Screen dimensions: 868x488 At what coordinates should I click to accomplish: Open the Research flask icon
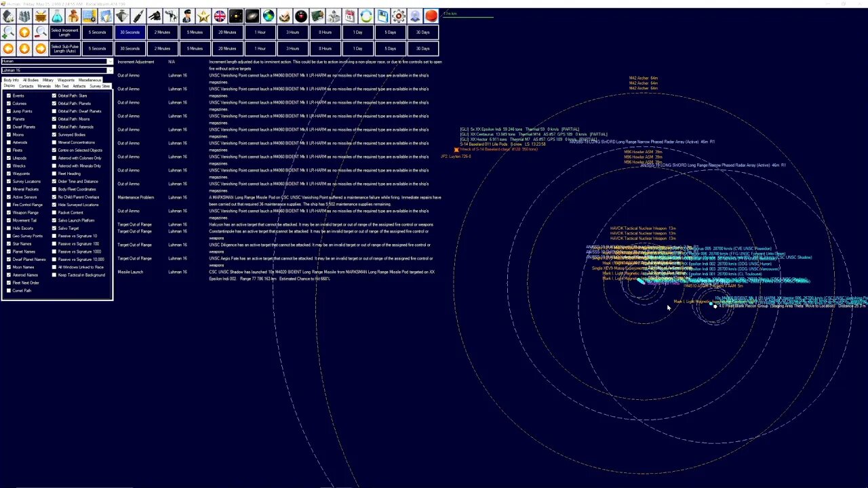57,16
